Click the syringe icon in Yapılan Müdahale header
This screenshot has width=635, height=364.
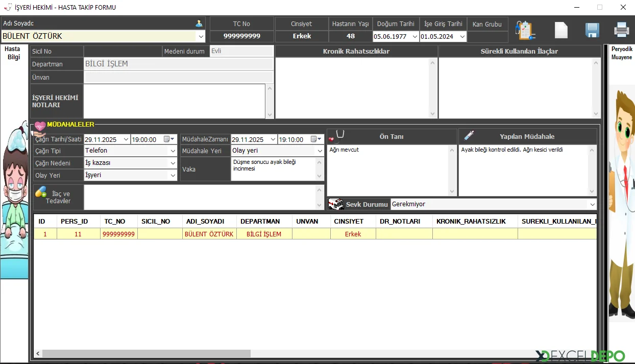click(x=469, y=136)
